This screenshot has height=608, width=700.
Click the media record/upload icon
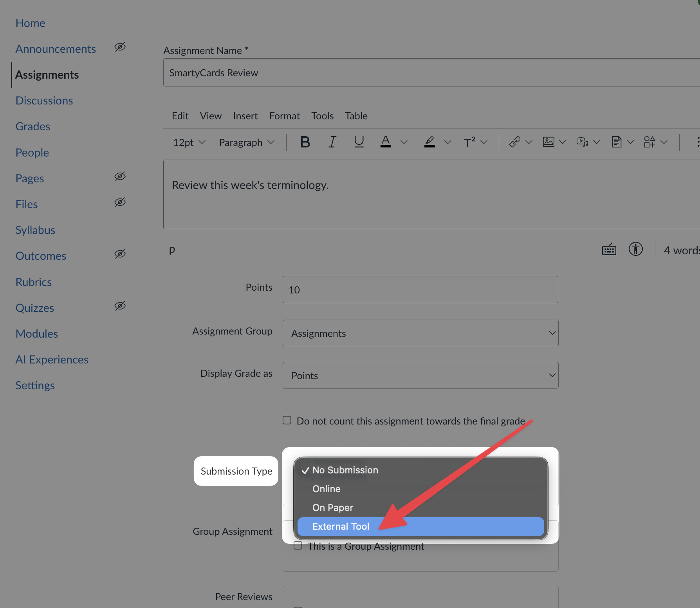[x=582, y=142]
